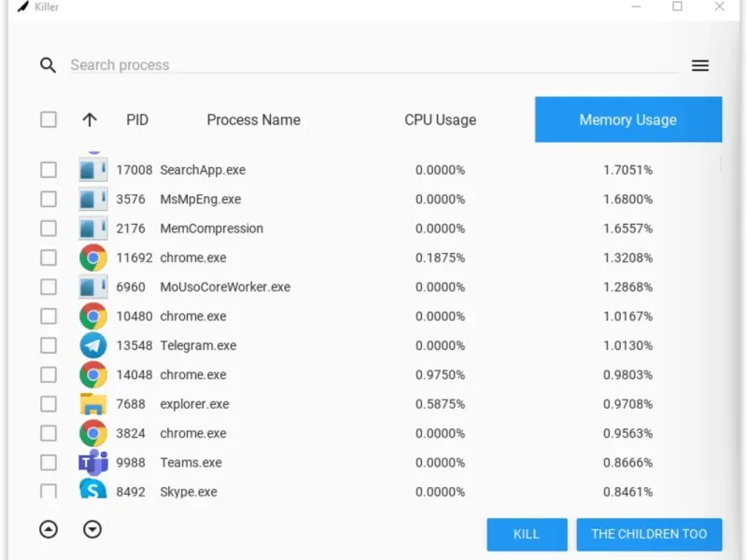Select the checkbox for MsMpEng.exe
Viewport: 747px width, 560px height.
coord(49,199)
